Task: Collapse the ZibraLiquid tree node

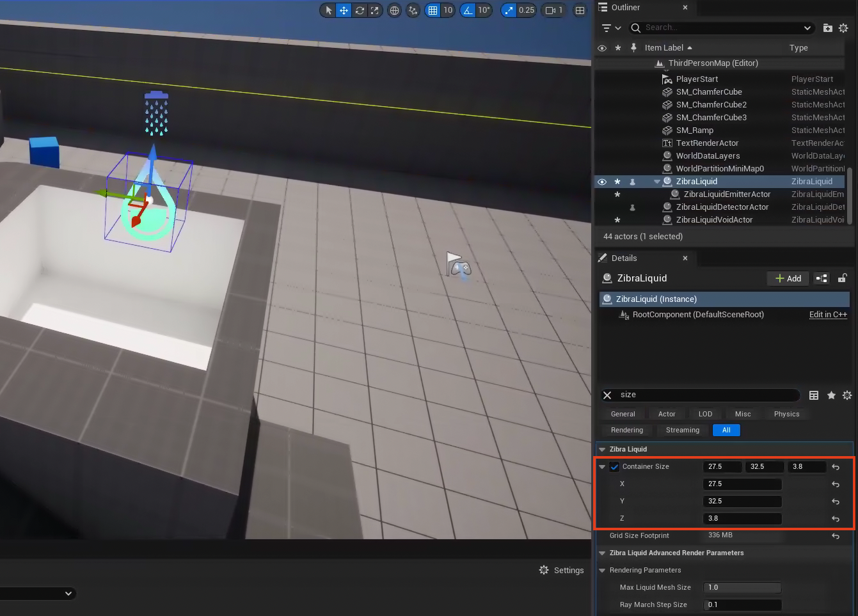Action: [x=656, y=182]
